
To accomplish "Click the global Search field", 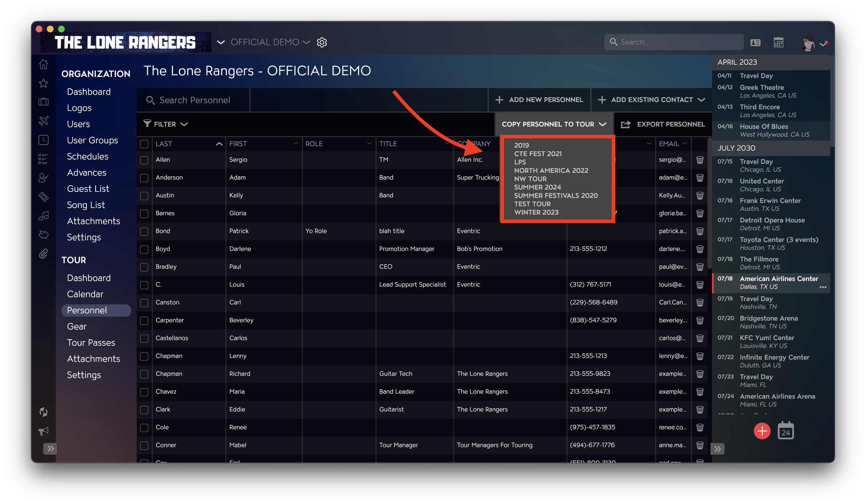I will 673,42.
